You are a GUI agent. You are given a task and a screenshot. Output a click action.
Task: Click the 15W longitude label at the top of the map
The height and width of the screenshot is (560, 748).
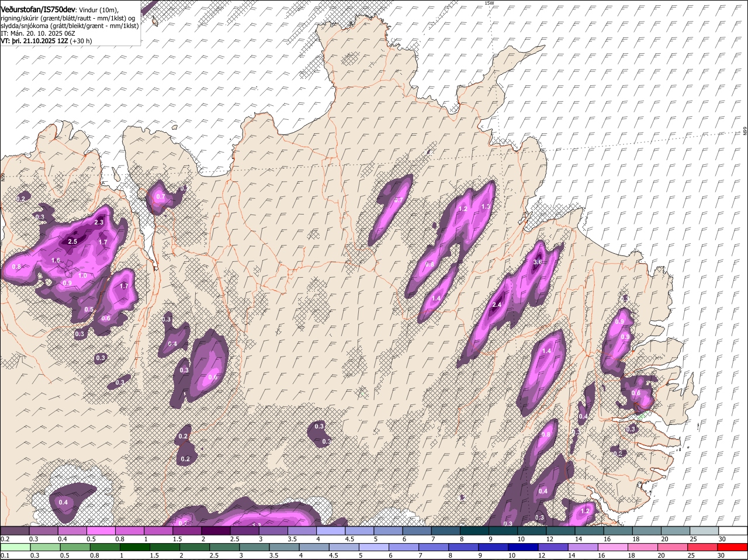(489, 3)
